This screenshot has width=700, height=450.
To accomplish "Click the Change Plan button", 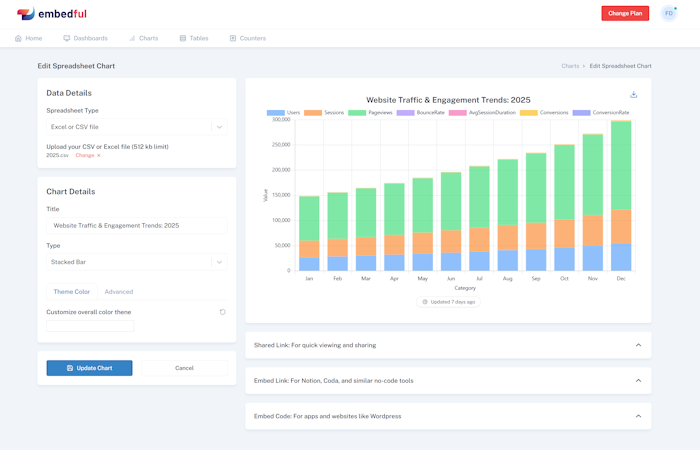I will point(625,13).
